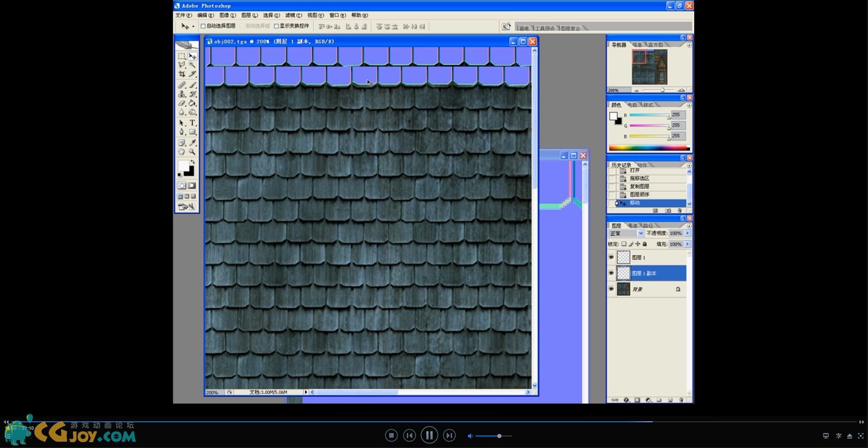Viewport: 868px width, 448px height.
Task: Switch to the 通道 channels tab
Action: point(632,226)
